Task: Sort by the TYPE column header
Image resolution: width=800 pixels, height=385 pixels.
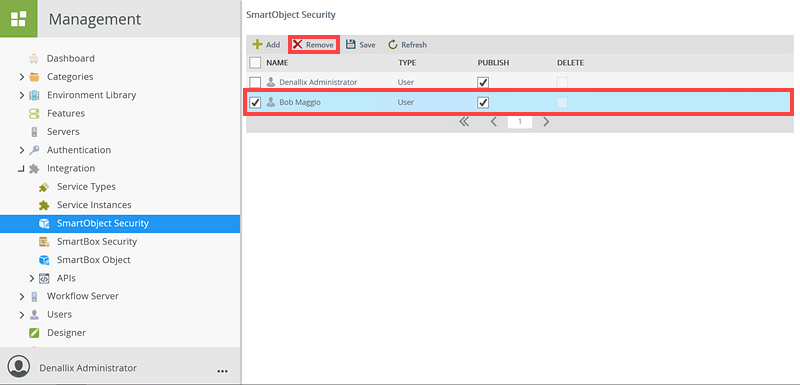Action: [x=407, y=63]
